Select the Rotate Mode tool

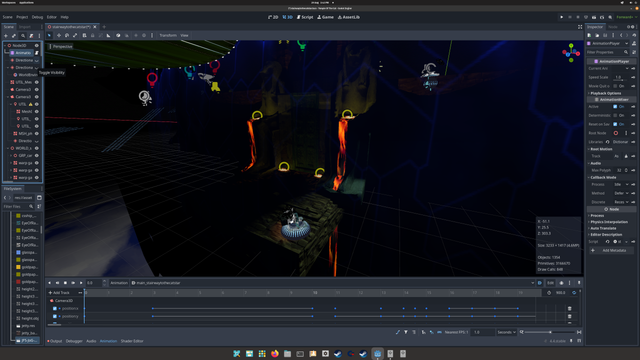click(67, 36)
